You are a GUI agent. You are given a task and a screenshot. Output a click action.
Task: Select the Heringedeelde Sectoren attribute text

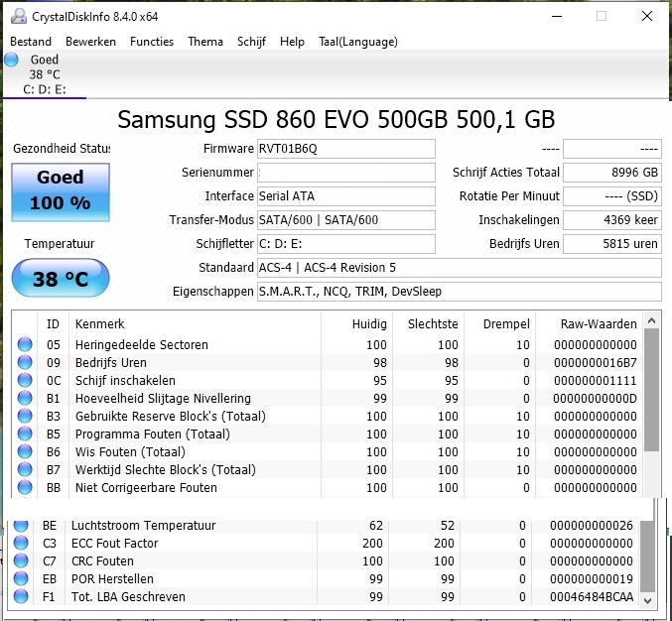(141, 345)
